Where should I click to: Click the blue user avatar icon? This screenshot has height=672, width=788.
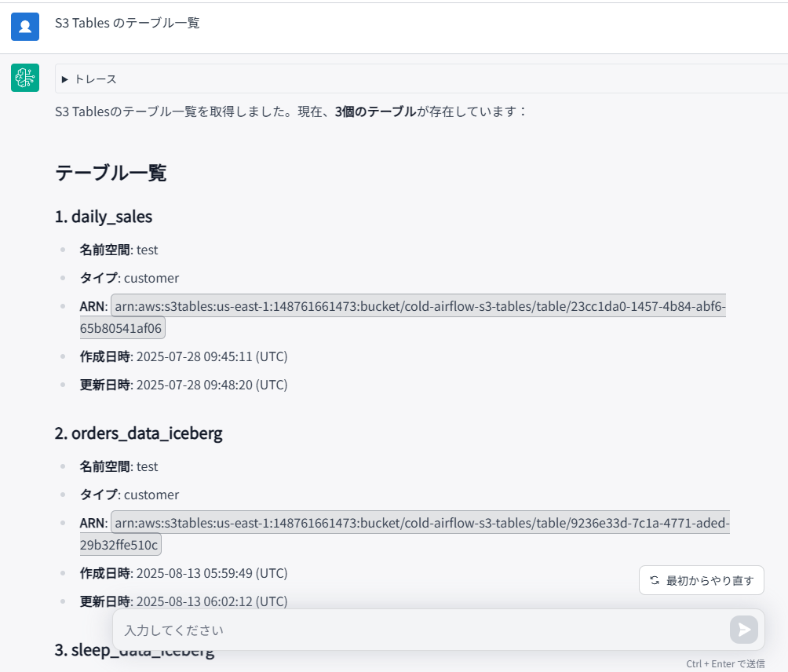pos(25,27)
